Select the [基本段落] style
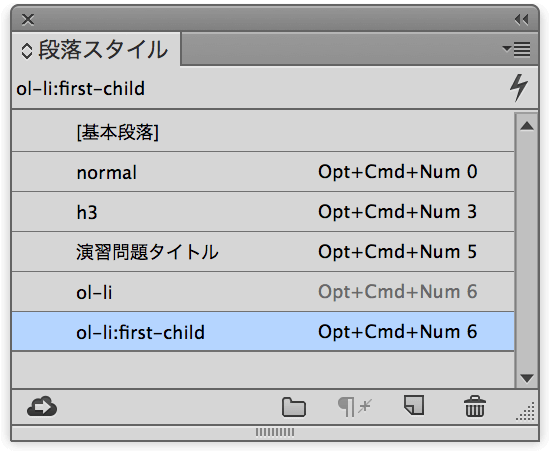Screen dimensions: 550x456 point(263,132)
